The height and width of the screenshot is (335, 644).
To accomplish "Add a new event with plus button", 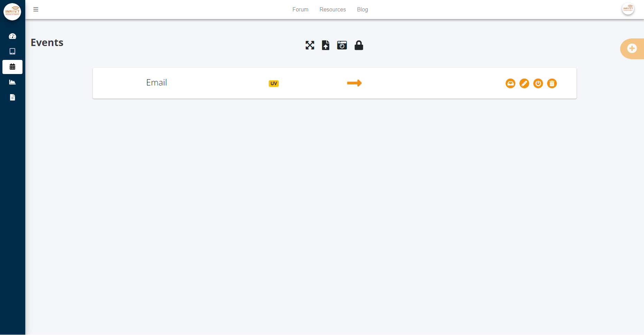I will 632,48.
